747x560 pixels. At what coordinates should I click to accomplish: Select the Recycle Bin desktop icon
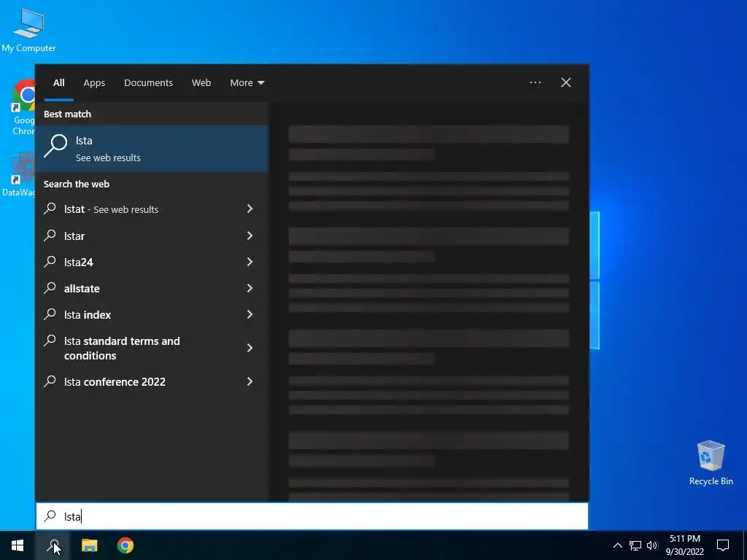(711, 463)
